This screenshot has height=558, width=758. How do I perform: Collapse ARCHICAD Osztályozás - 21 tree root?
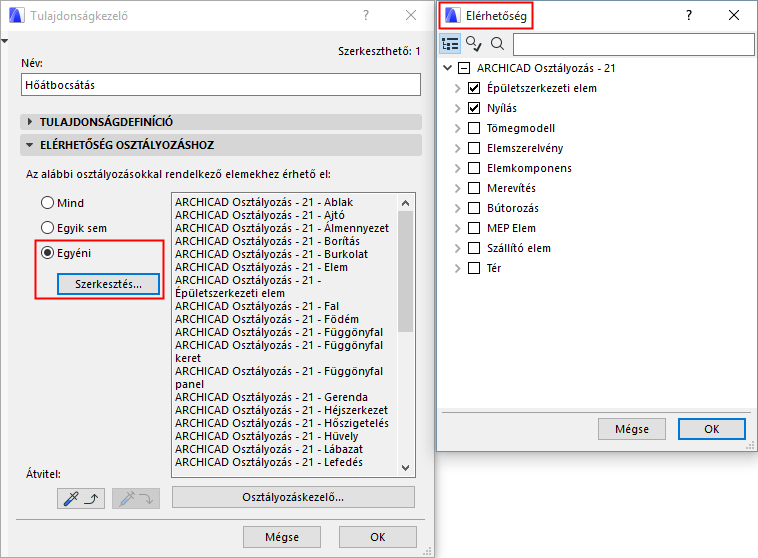click(448, 68)
